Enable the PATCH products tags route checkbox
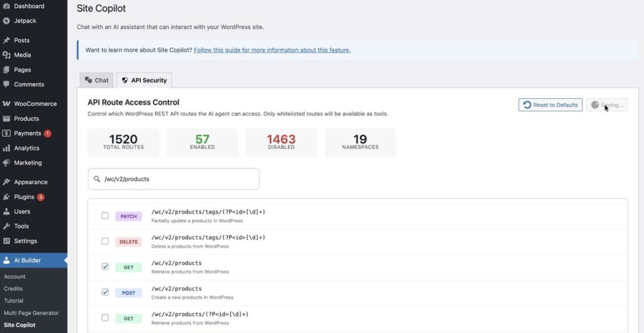 (105, 216)
